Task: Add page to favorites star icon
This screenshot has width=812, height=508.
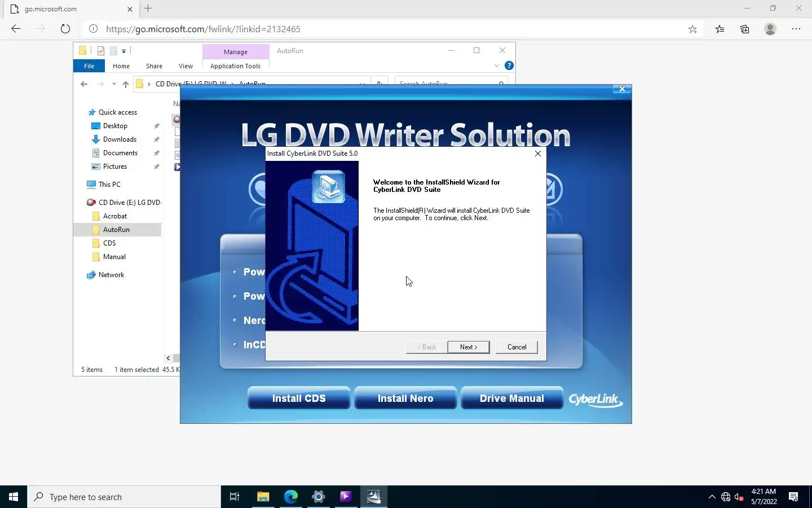Action: point(692,29)
